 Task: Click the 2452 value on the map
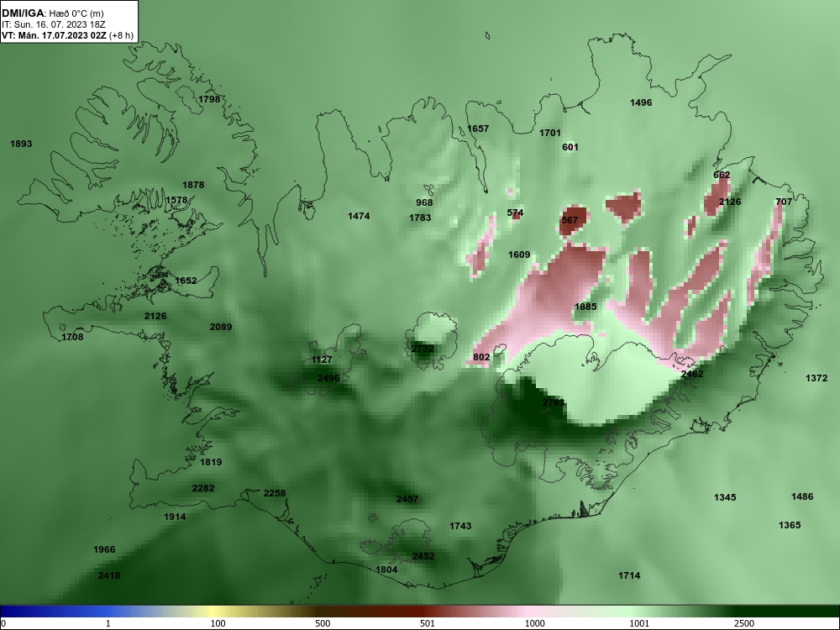coord(423,556)
